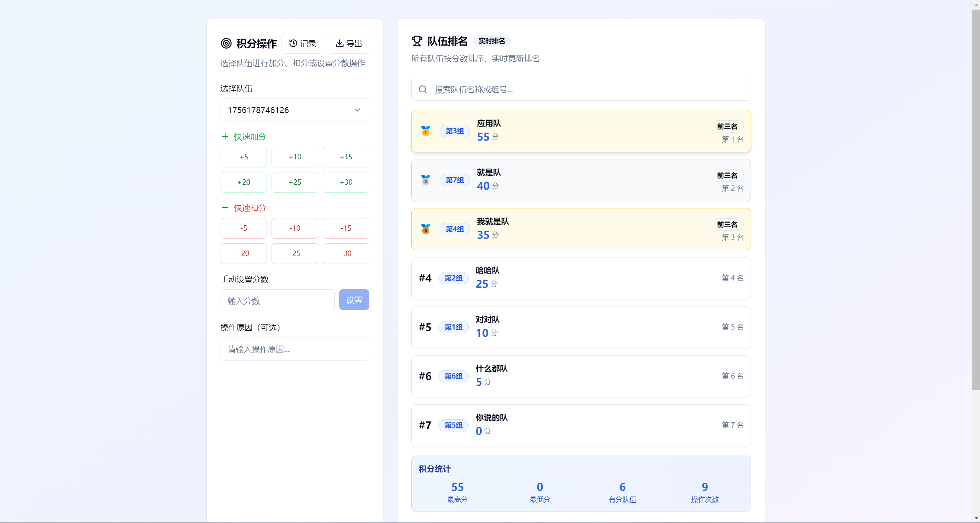This screenshot has width=980, height=523.
Task: Deduct 25 points with -25 button
Action: [x=294, y=254]
